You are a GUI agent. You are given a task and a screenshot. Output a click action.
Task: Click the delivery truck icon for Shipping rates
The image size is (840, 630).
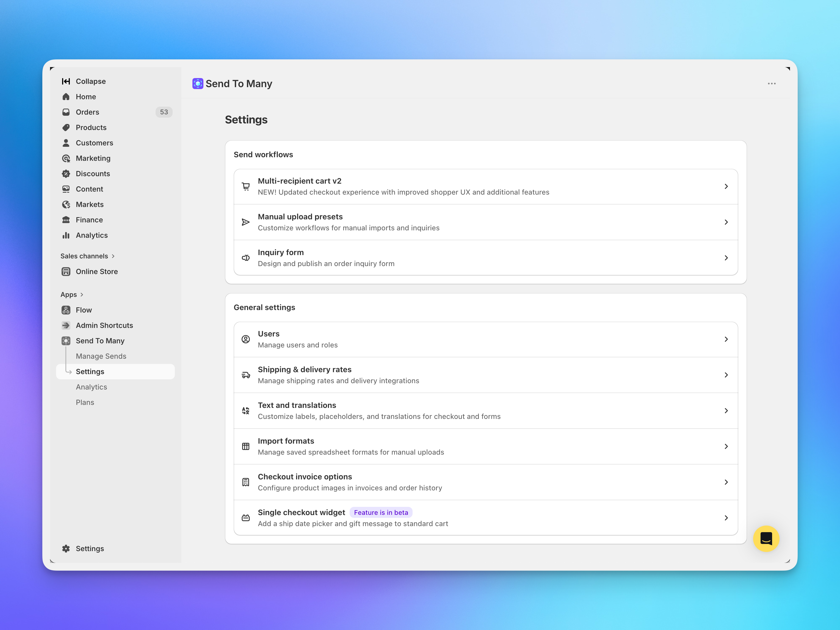point(246,375)
